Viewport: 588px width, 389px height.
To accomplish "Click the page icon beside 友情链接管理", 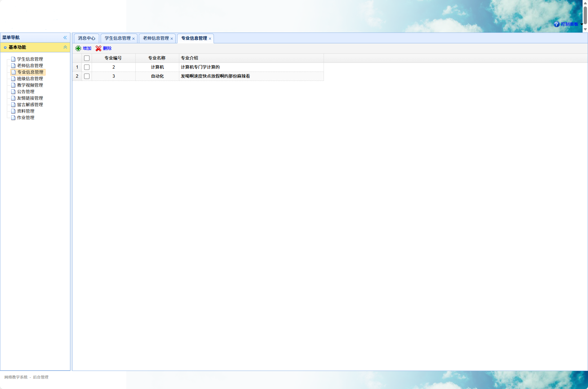I will coord(13,98).
